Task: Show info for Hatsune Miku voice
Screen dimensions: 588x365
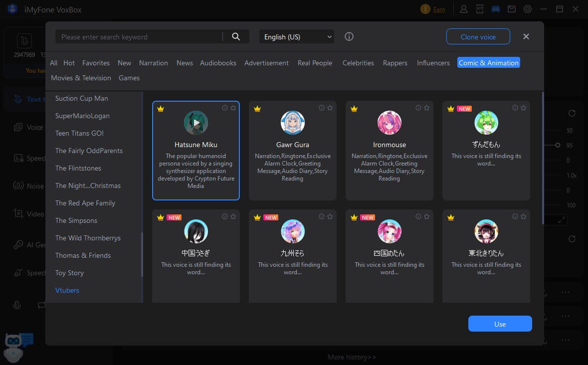Action: tap(225, 108)
